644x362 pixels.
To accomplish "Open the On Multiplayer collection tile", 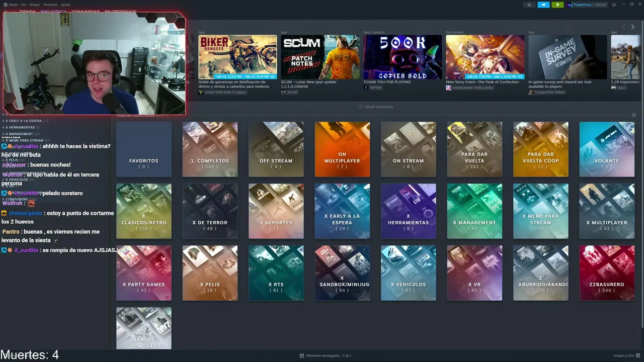I will pyautogui.click(x=342, y=149).
